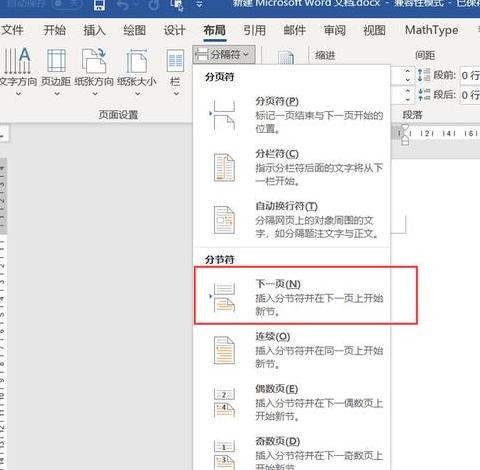
Task: Open the Customize Quick Access Toolbar arrow
Action: coord(199,5)
